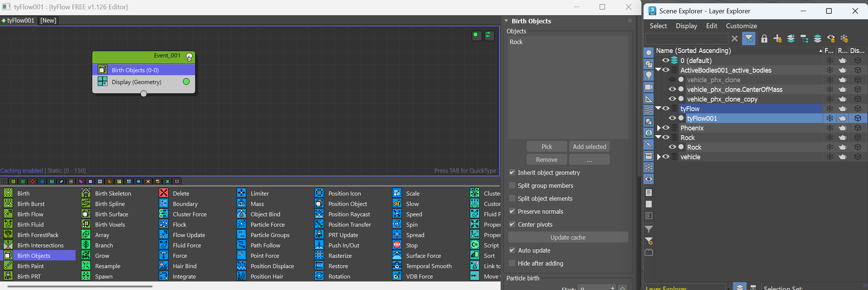This screenshot has width=868, height=290.
Task: Select the Spin operator
Action: [x=411, y=224]
